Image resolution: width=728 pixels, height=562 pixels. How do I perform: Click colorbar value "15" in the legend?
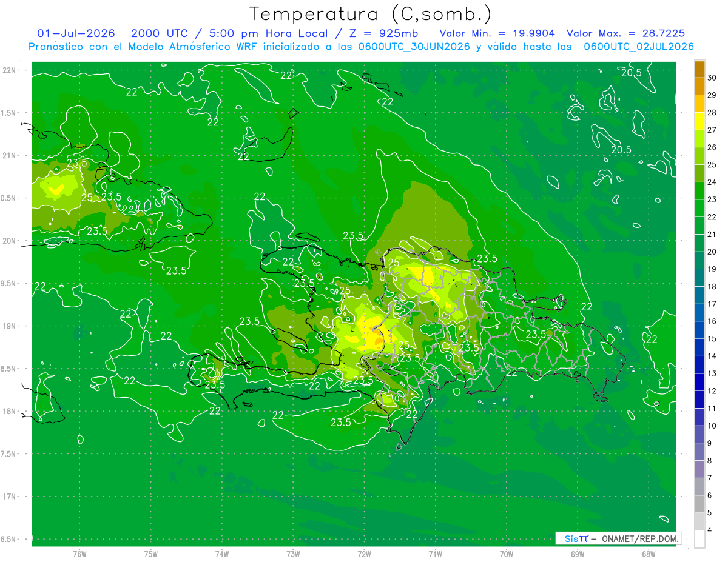coord(712,339)
